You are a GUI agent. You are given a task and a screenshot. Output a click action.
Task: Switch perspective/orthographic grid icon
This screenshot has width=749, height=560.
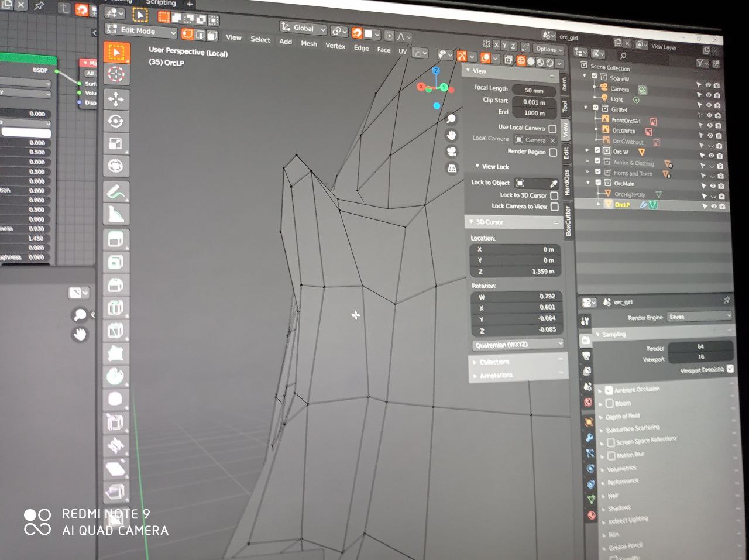[452, 169]
